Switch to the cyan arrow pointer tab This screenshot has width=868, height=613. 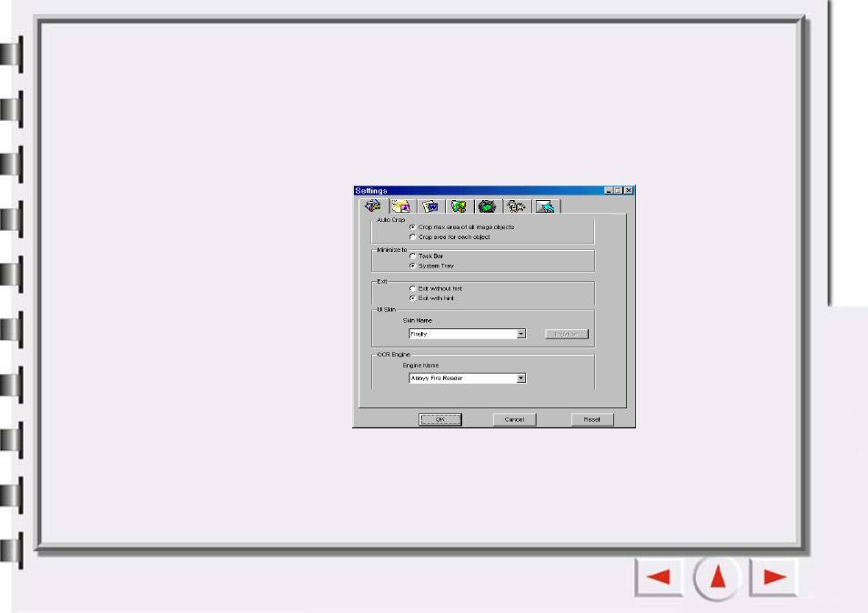tap(546, 207)
